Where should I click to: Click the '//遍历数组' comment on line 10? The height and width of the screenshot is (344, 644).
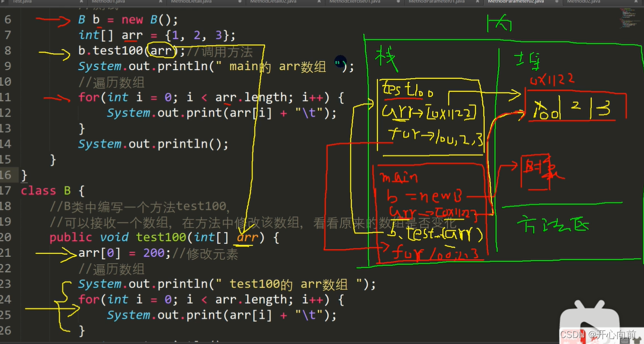coord(111,82)
